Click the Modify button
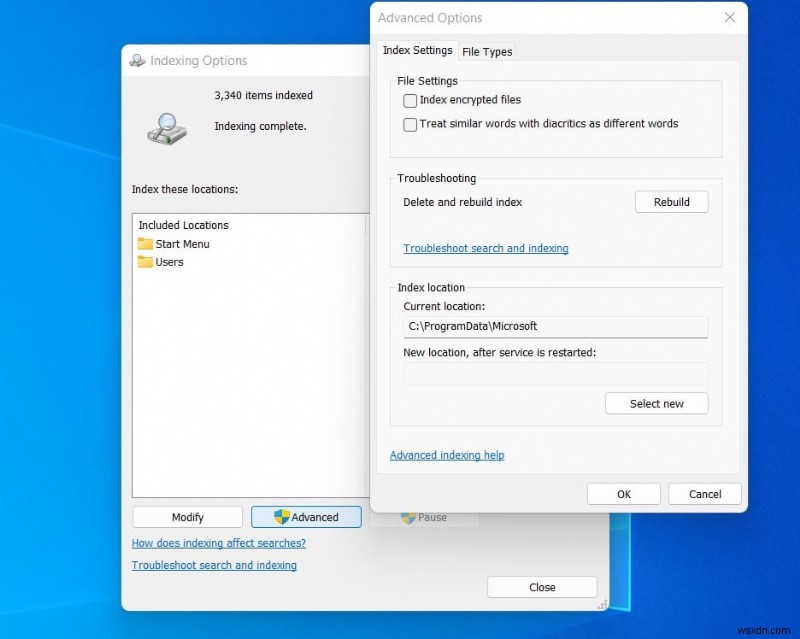This screenshot has width=800, height=639. tap(187, 517)
